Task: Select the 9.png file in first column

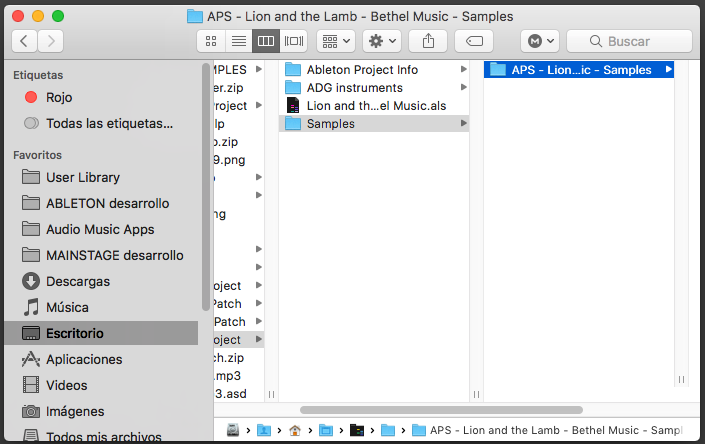Action: tap(239, 160)
